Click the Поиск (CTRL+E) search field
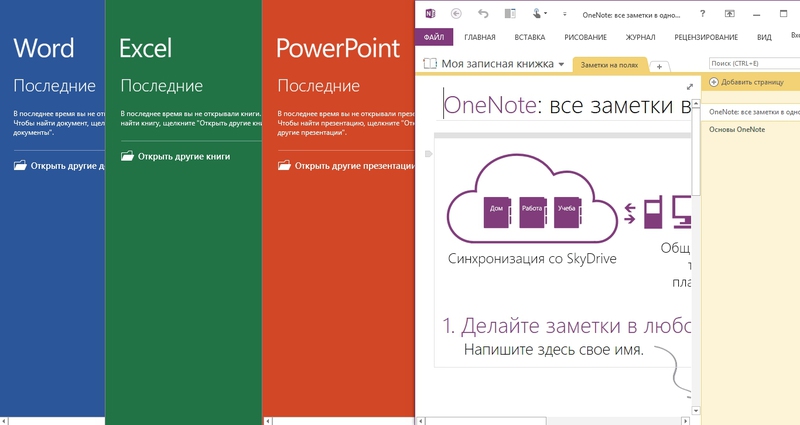The image size is (800, 425). click(x=754, y=63)
